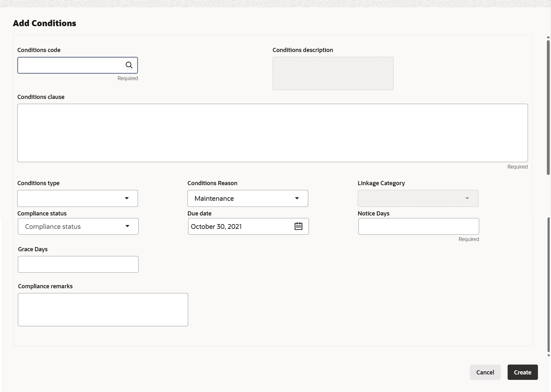Click the Conditions code search magnifier icon
This screenshot has width=551, height=392.
pos(129,65)
